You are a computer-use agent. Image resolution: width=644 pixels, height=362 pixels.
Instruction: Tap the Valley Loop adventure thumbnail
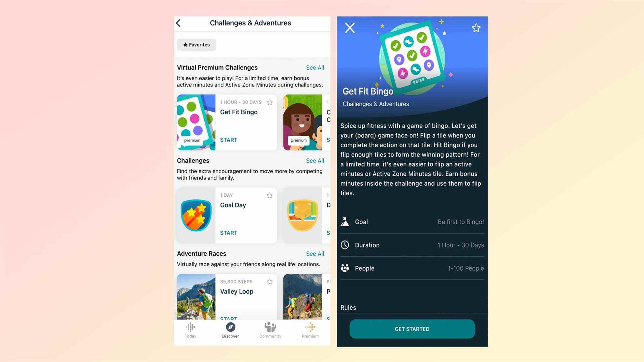(x=196, y=297)
